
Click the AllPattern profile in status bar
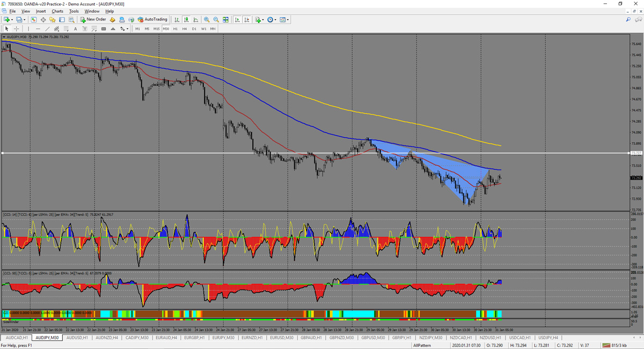click(x=421, y=345)
